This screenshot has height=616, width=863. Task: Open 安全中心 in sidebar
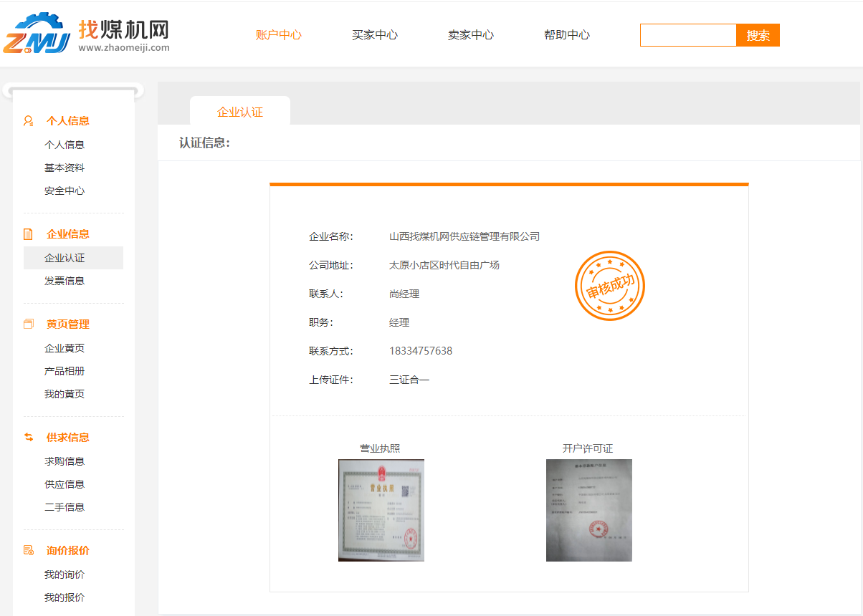click(x=65, y=191)
